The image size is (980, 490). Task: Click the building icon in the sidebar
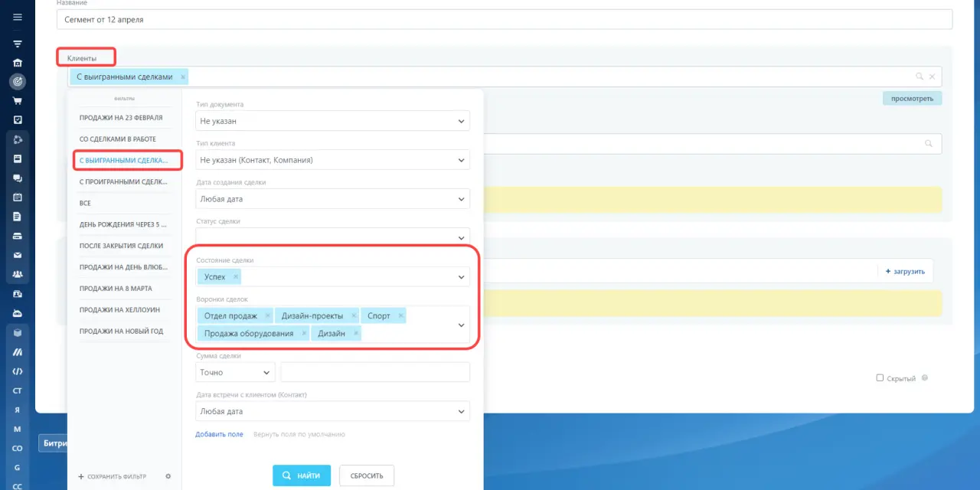[x=17, y=63]
